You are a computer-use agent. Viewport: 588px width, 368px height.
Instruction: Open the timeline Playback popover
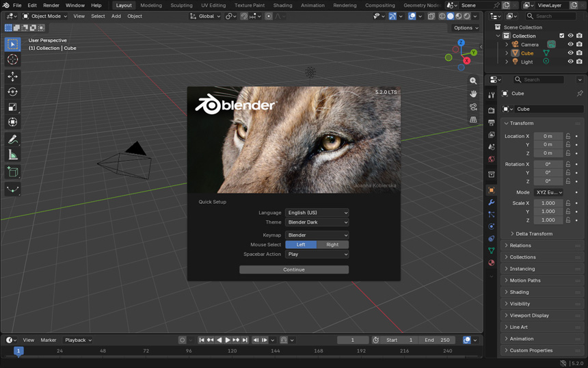(79, 340)
